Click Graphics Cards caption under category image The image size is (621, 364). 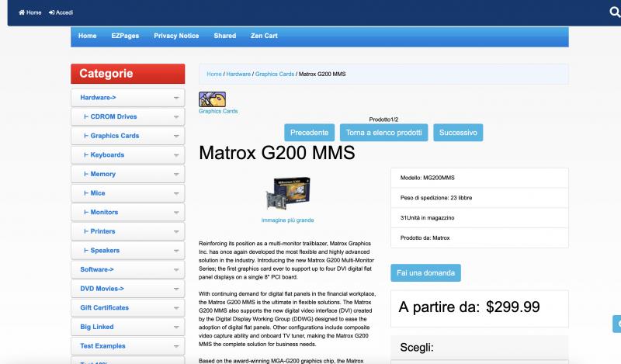tap(218, 111)
